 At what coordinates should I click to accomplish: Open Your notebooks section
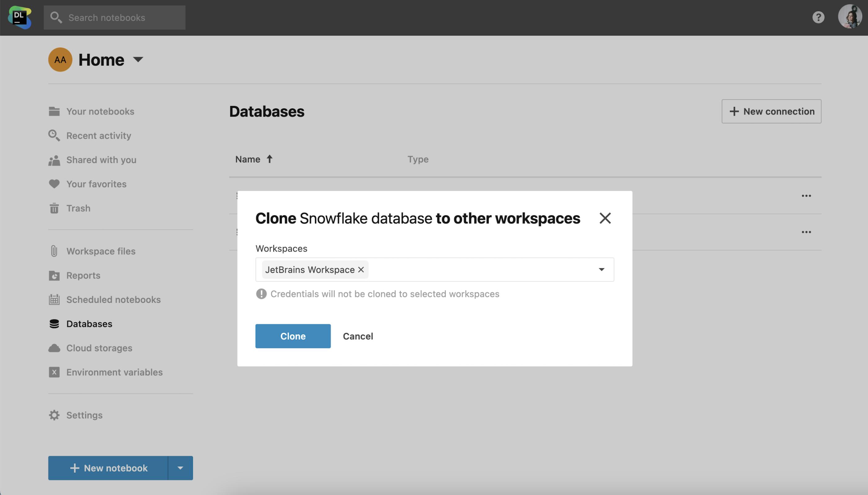coord(100,111)
